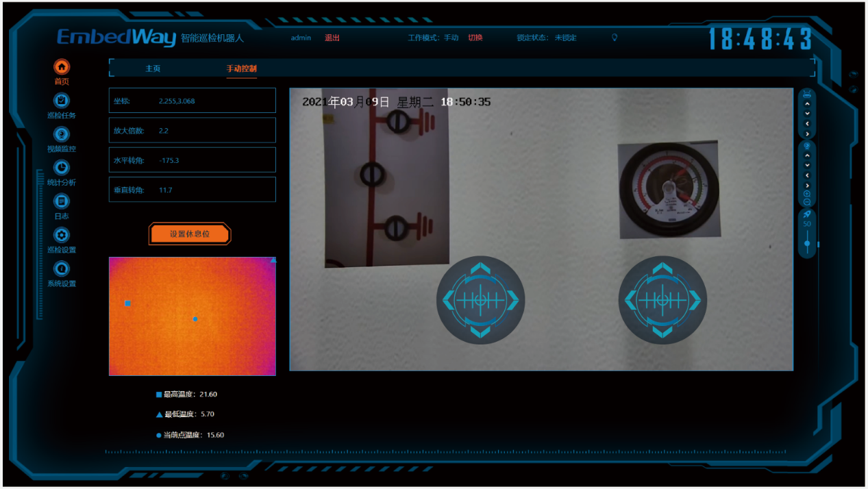Click the camera zoom-in magnifier icon
Screen dimensions: 868x489
point(807,194)
